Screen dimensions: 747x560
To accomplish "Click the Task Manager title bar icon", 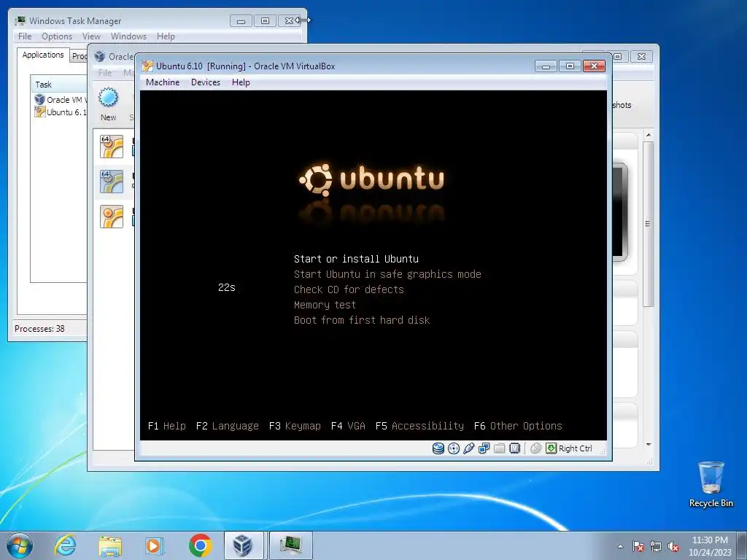I will (x=20, y=20).
